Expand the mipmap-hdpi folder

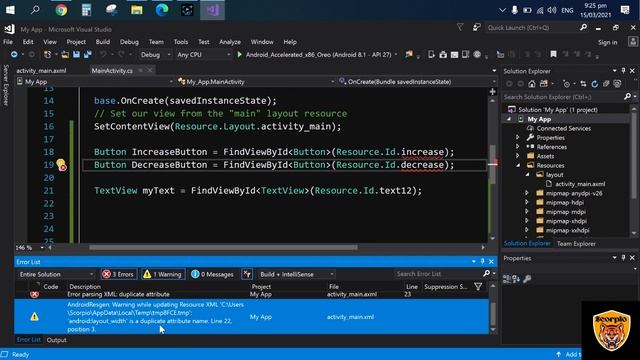[527, 202]
